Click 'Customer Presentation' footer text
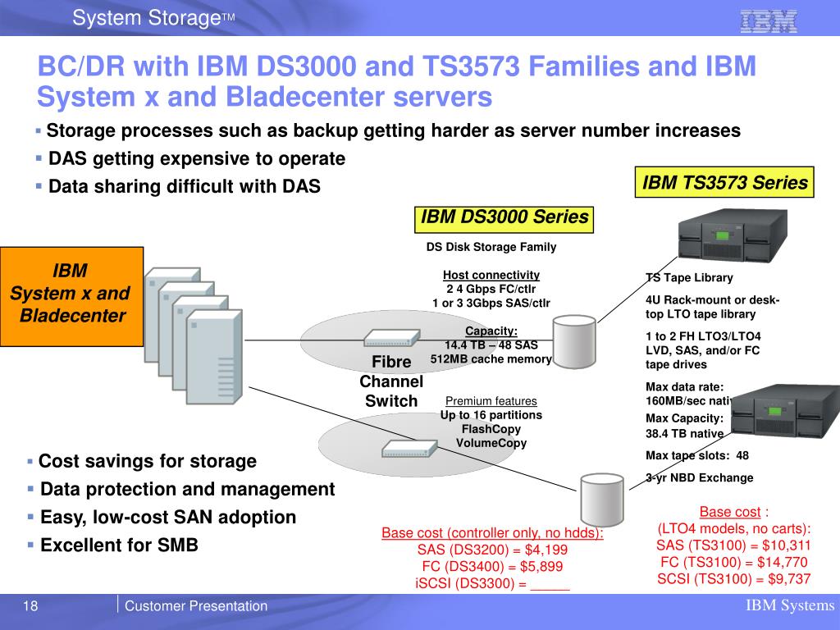 click(x=196, y=606)
